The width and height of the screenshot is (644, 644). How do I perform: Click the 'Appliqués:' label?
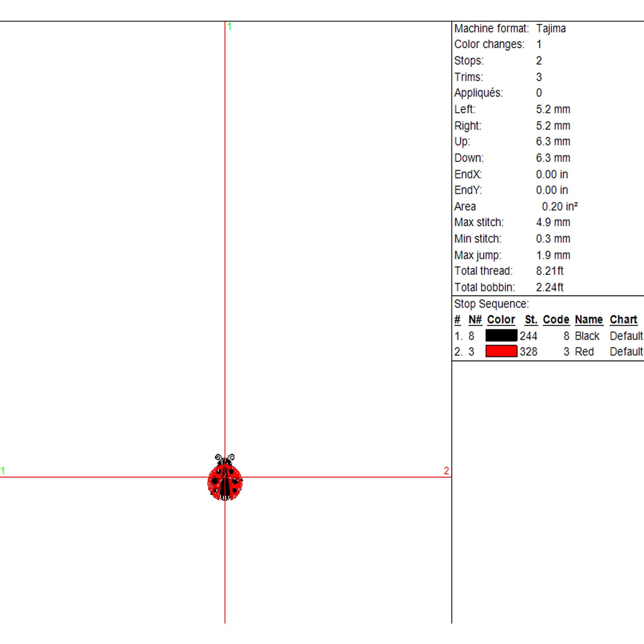[478, 93]
